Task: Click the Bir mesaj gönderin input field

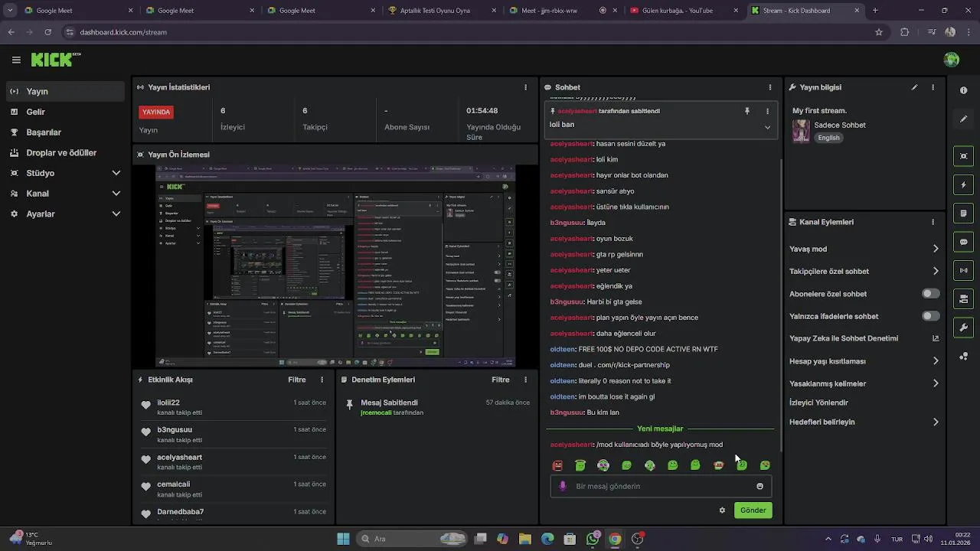Action: (x=661, y=486)
